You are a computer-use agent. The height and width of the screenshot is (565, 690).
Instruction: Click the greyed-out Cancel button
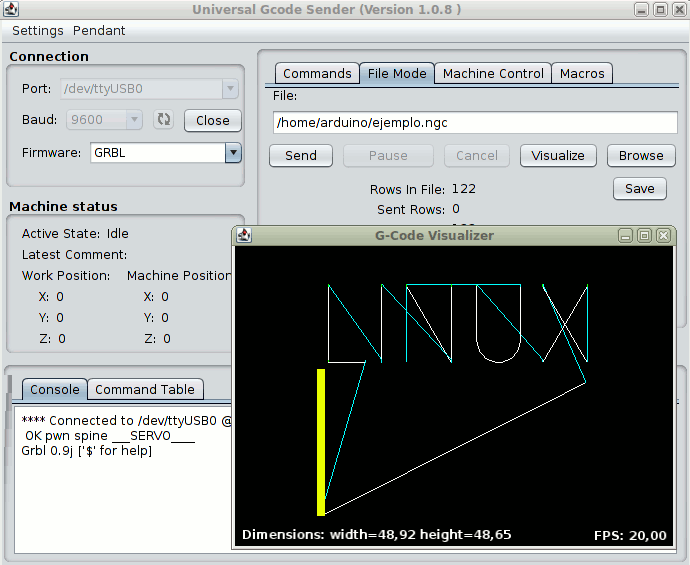(x=477, y=156)
